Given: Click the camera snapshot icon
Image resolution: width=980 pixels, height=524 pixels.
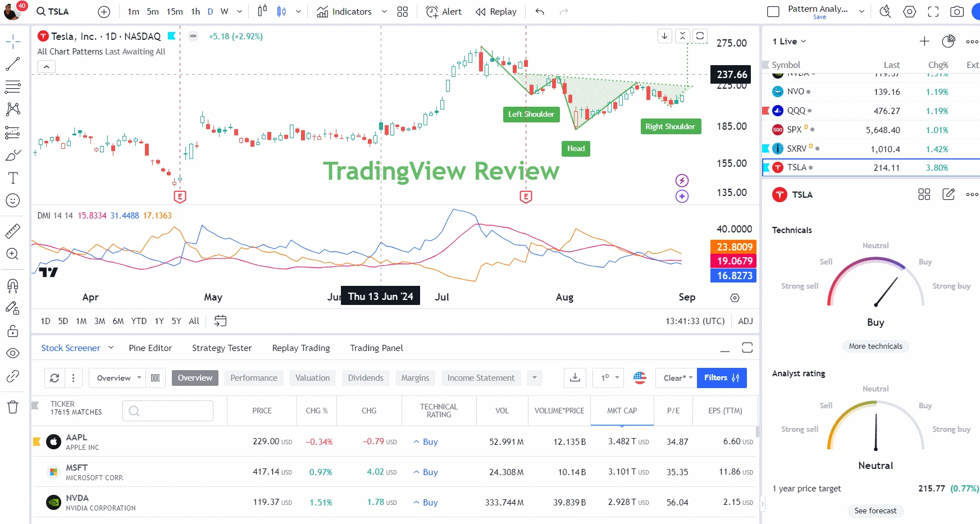Looking at the screenshot, I should coord(957,11).
